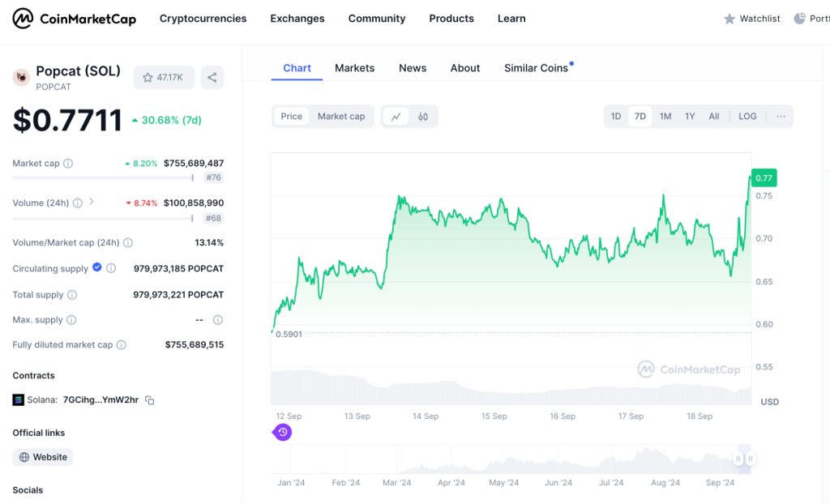Expand the Volume (24h) chevron
This screenshot has height=504, width=830.
pyautogui.click(x=92, y=202)
